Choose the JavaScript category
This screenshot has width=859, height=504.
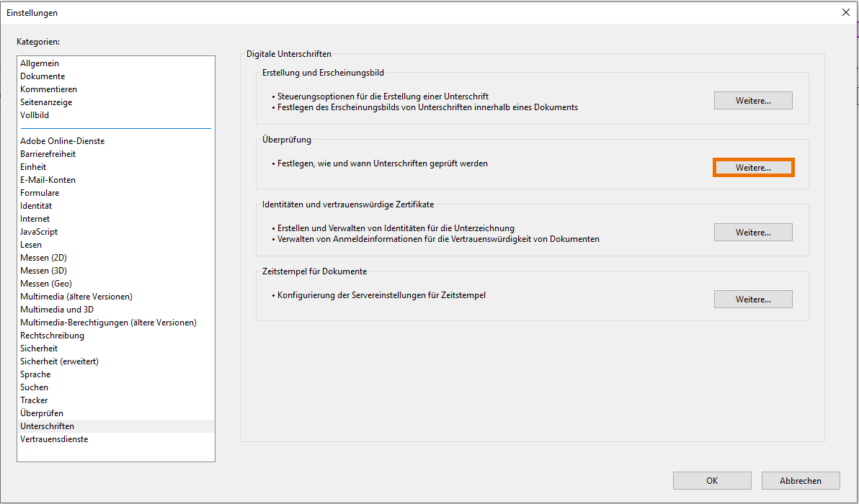pos(39,232)
